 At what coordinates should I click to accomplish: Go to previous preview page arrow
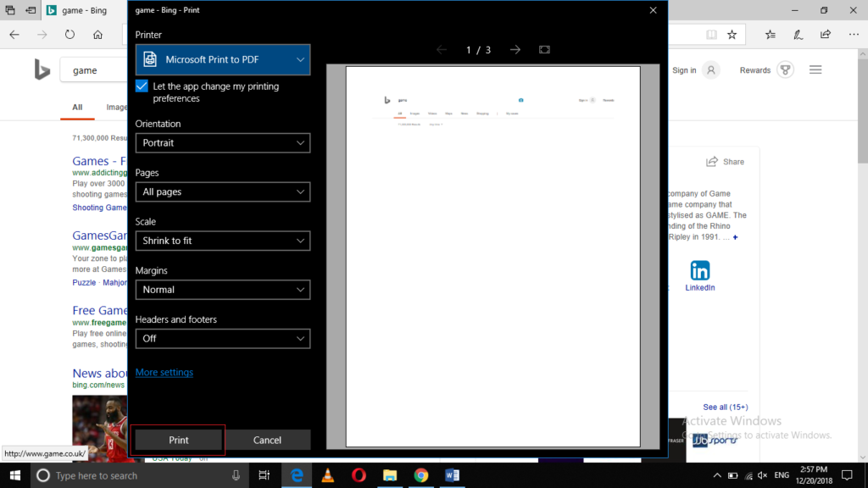tap(441, 50)
